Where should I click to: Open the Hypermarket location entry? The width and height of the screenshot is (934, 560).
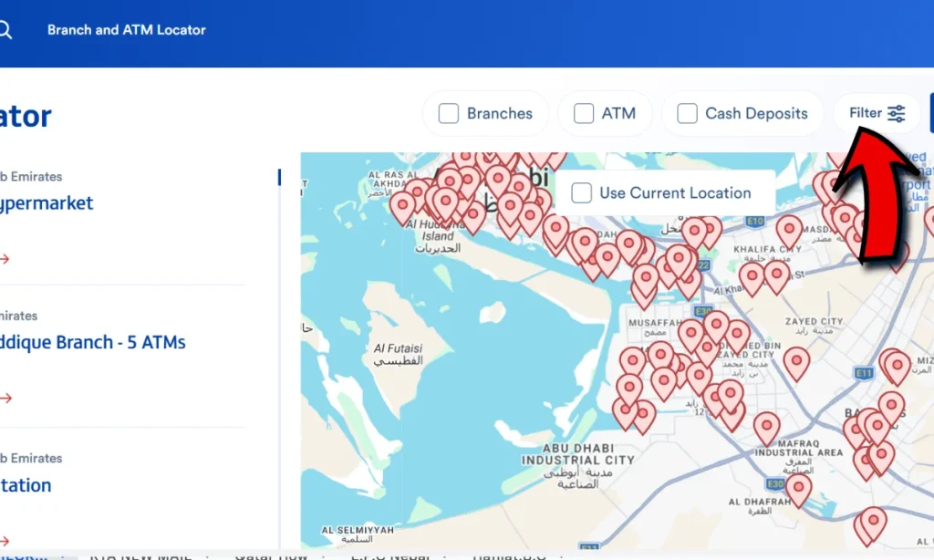[47, 203]
